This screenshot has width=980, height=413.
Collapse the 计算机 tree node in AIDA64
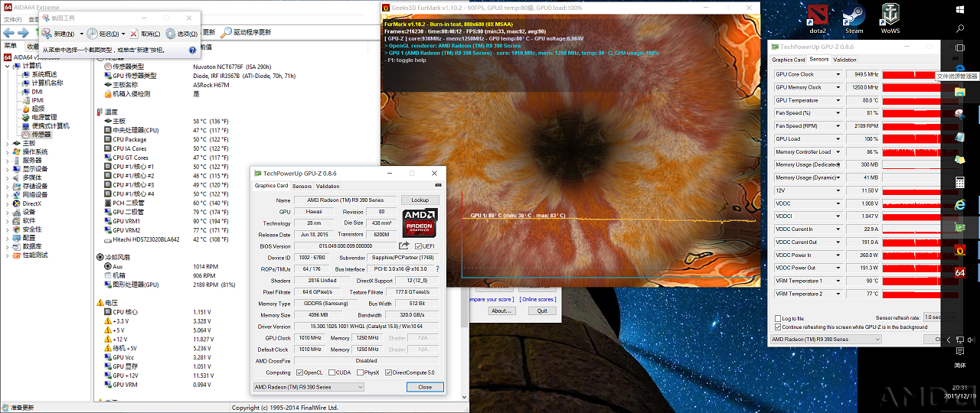coord(8,66)
